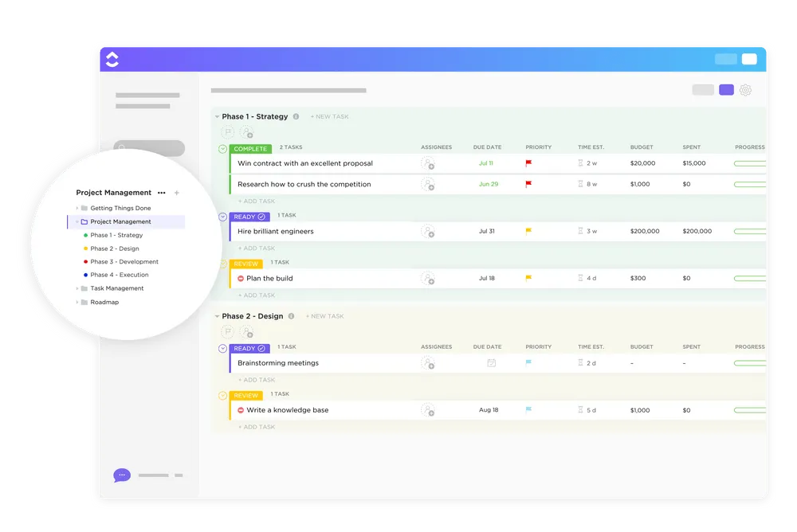Click + NEW TASK next to Phase 1
Screen dimensions: 797x532
329,116
